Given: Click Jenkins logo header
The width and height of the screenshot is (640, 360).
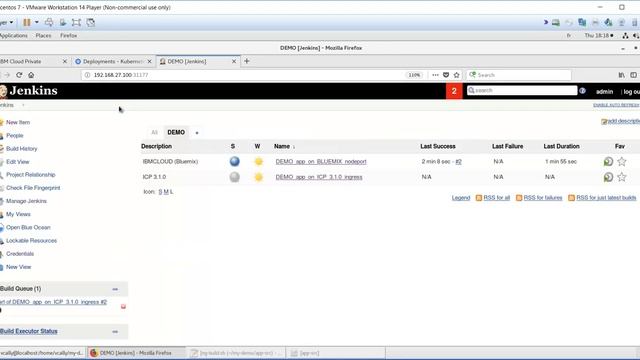Looking at the screenshot, I should [29, 91].
